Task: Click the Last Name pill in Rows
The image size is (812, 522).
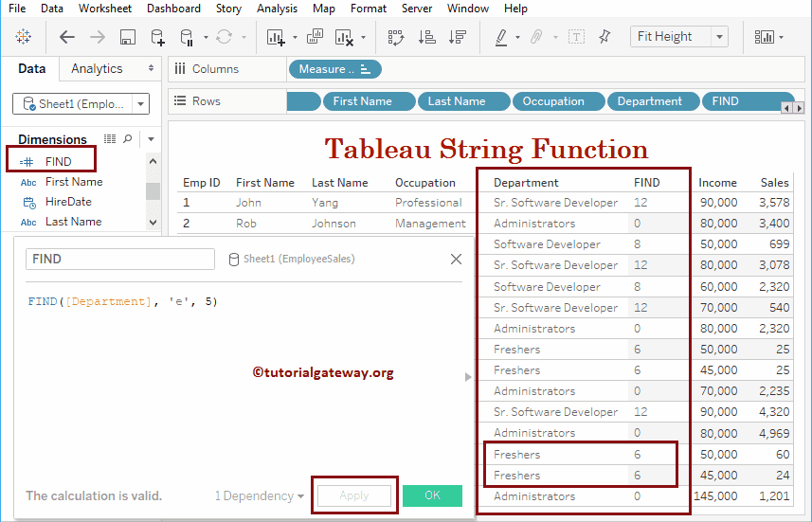Action: [x=463, y=101]
